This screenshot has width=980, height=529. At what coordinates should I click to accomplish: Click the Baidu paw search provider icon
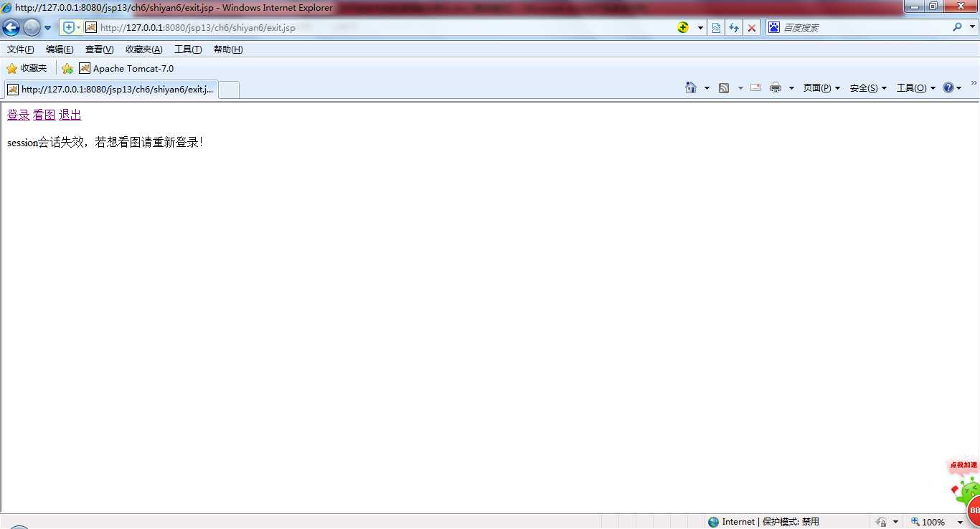[774, 27]
